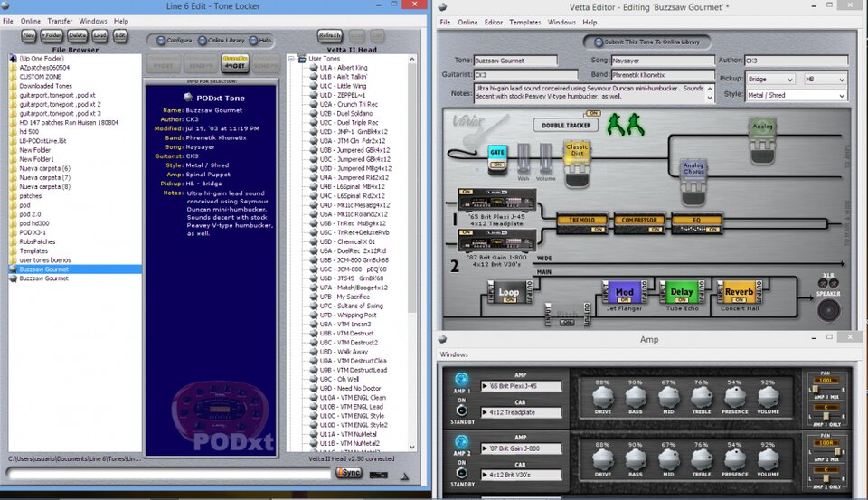Click the yellow Get tone transfer button
Viewport: 868px width, 500px height.
click(x=235, y=63)
